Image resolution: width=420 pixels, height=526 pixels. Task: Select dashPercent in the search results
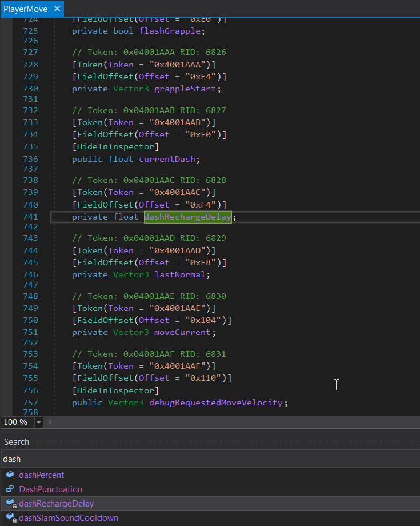point(41,475)
